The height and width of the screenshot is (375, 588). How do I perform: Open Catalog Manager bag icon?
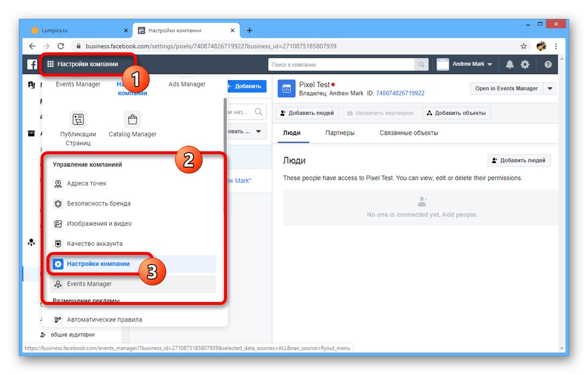click(132, 120)
